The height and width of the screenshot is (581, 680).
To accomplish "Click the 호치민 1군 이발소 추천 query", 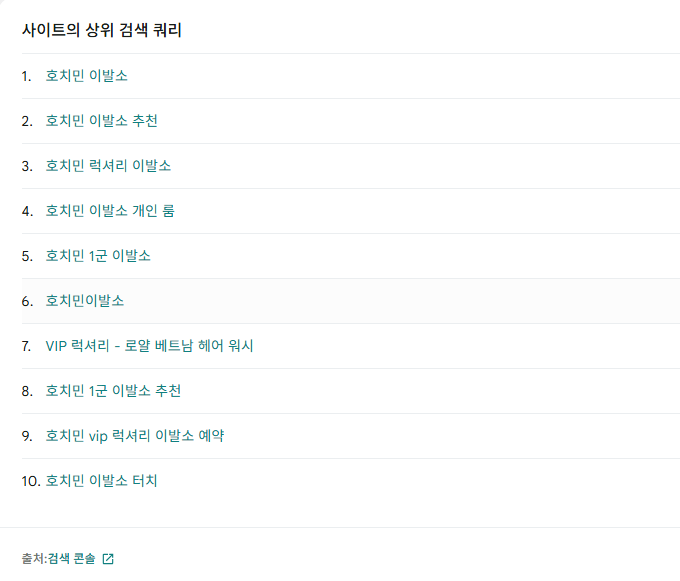I will [113, 392].
